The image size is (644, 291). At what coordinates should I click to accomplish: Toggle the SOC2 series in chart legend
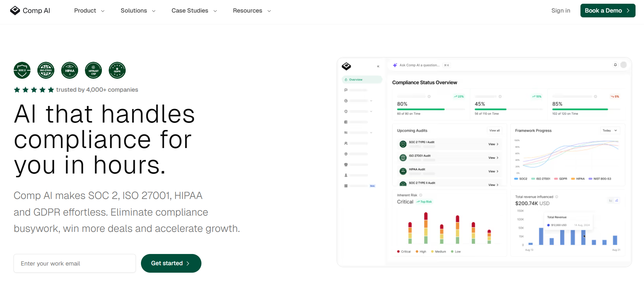click(x=521, y=179)
